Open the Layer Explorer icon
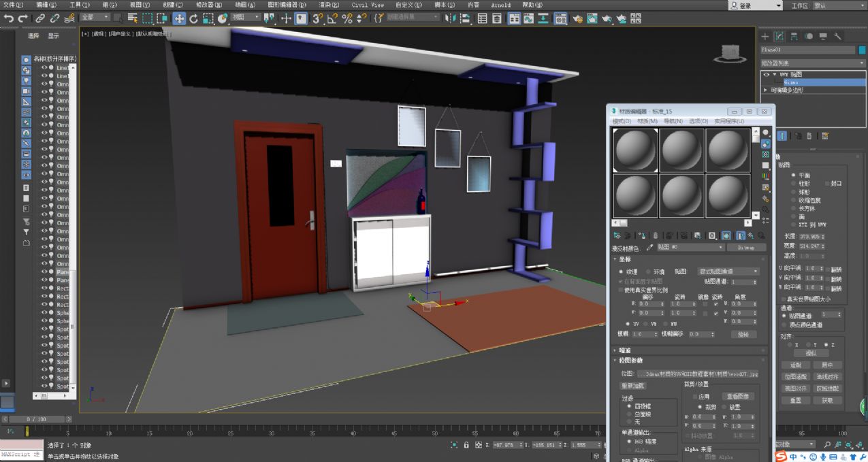The height and width of the screenshot is (462, 868). (x=497, y=18)
